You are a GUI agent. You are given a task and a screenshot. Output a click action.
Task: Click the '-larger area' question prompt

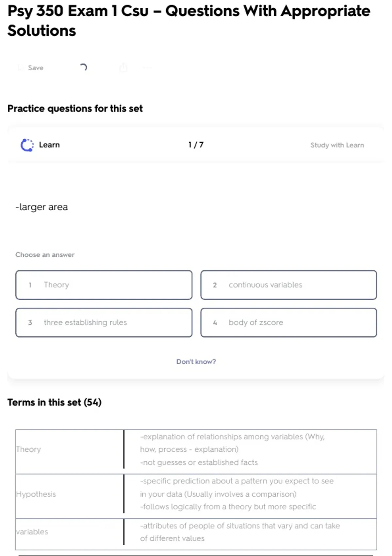click(x=42, y=207)
